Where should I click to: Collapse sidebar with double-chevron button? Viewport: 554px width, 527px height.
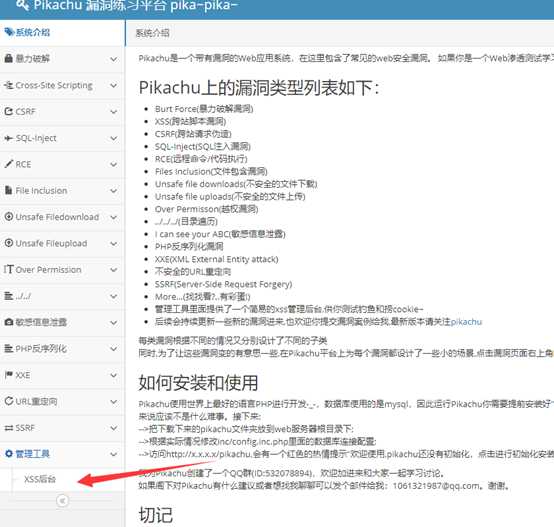pos(63,501)
